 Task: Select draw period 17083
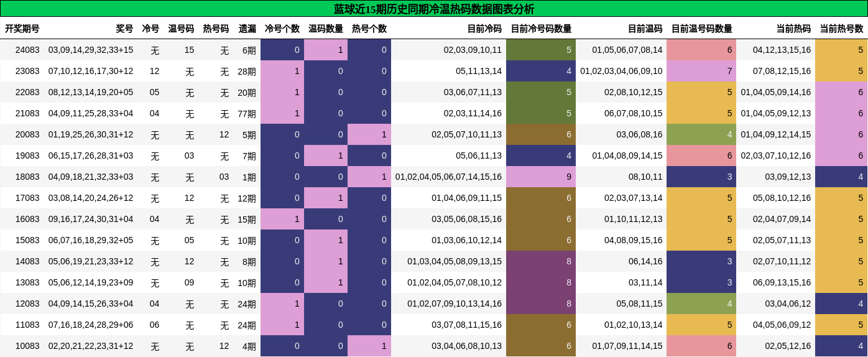pos(27,198)
